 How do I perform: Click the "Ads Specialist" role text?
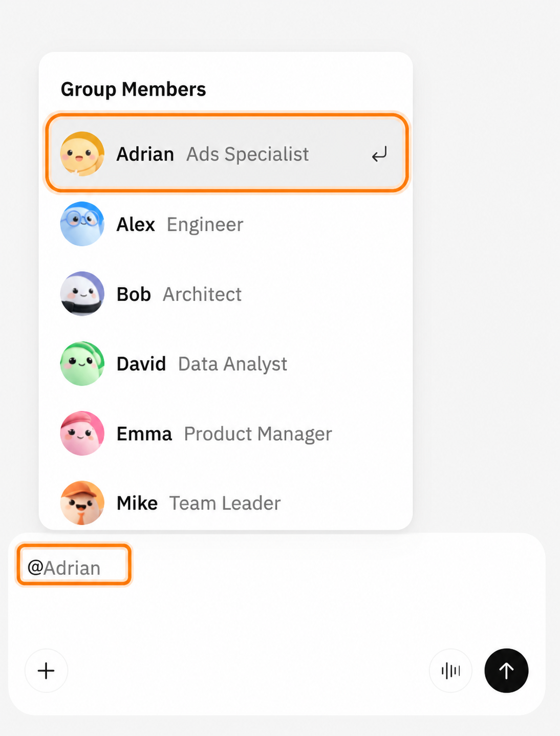[248, 155]
